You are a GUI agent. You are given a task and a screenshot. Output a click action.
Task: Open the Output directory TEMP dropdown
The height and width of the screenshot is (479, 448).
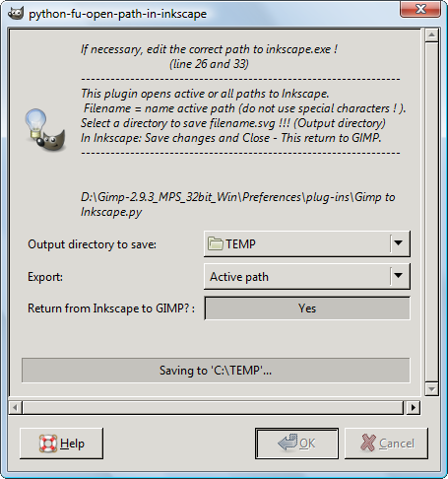(x=307, y=243)
